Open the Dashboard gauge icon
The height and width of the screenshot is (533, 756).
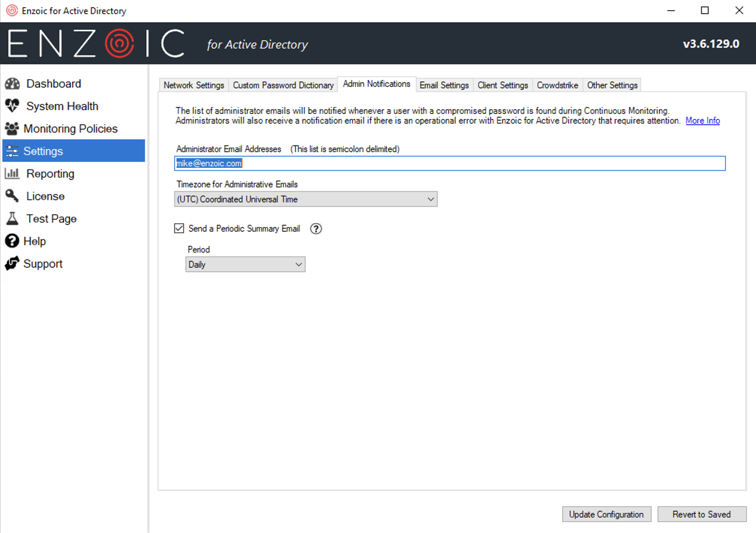tap(12, 84)
